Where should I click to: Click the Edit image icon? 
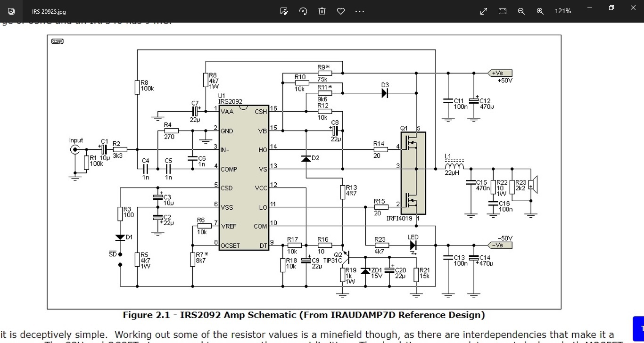point(284,11)
